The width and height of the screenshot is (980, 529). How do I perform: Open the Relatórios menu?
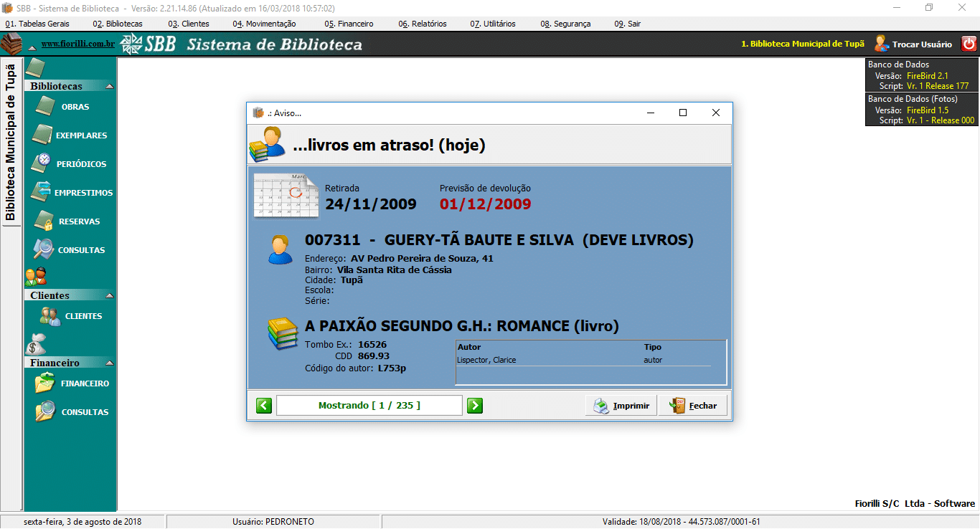422,24
